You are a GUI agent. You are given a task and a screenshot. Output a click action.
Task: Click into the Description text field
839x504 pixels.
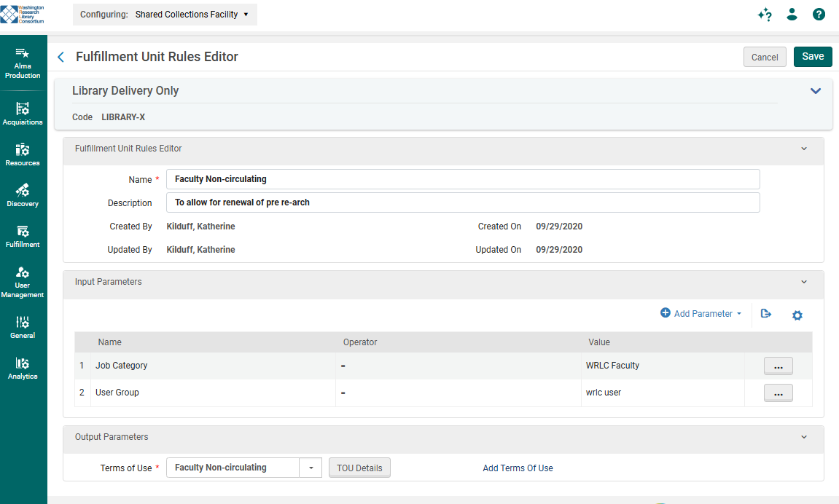463,202
